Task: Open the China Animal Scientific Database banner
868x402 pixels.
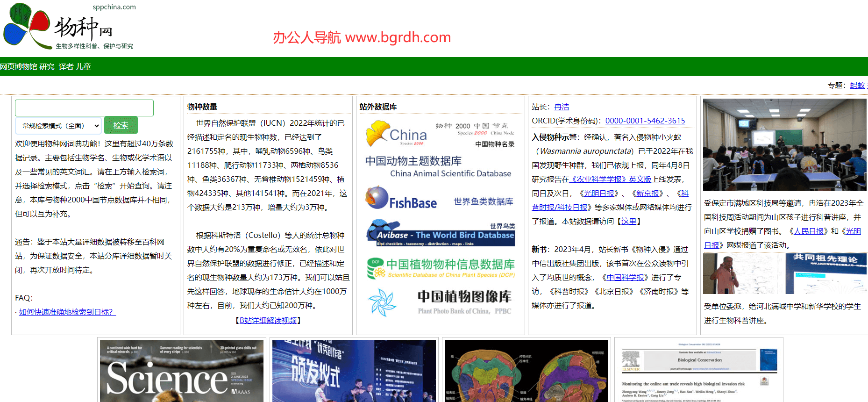Action: (x=440, y=166)
